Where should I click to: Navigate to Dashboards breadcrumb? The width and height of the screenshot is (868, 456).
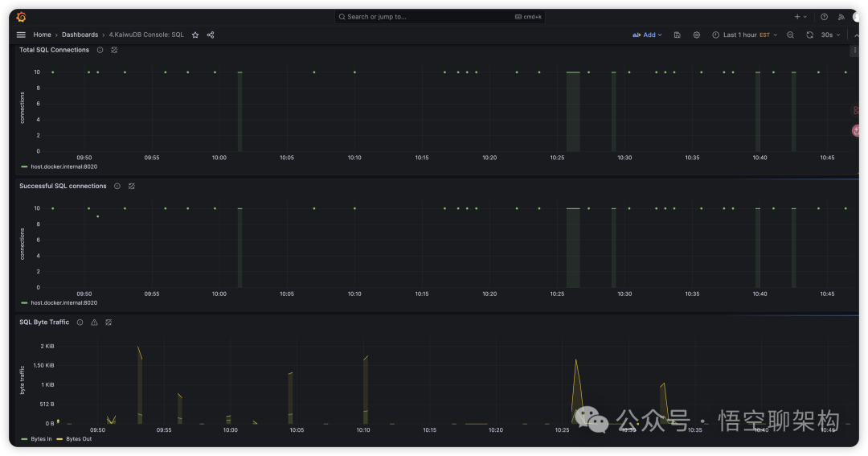(x=80, y=35)
